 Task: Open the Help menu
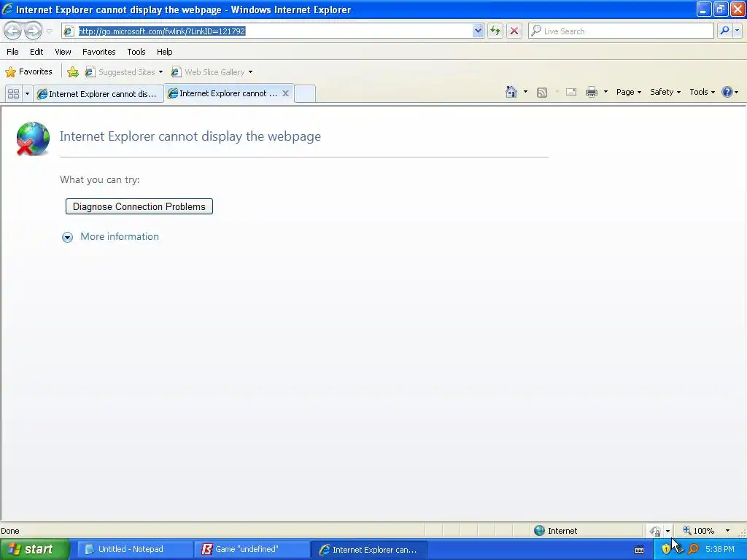(x=164, y=52)
